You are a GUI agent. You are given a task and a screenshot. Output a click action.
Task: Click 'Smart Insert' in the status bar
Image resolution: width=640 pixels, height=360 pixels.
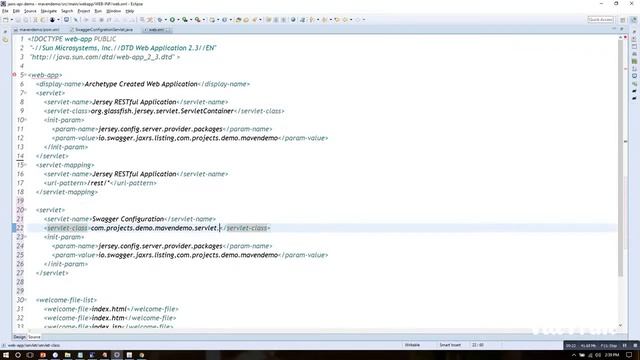click(x=450, y=345)
